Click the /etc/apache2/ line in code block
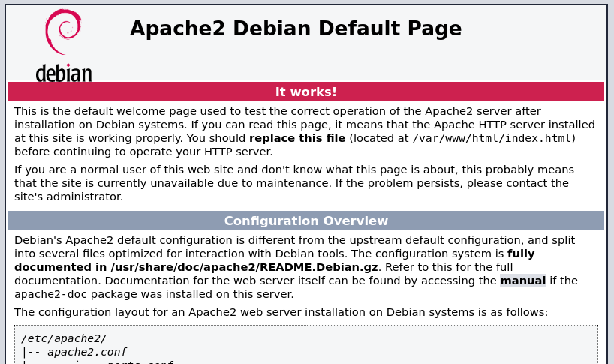Image resolution: width=614 pixels, height=364 pixels. 64,338
